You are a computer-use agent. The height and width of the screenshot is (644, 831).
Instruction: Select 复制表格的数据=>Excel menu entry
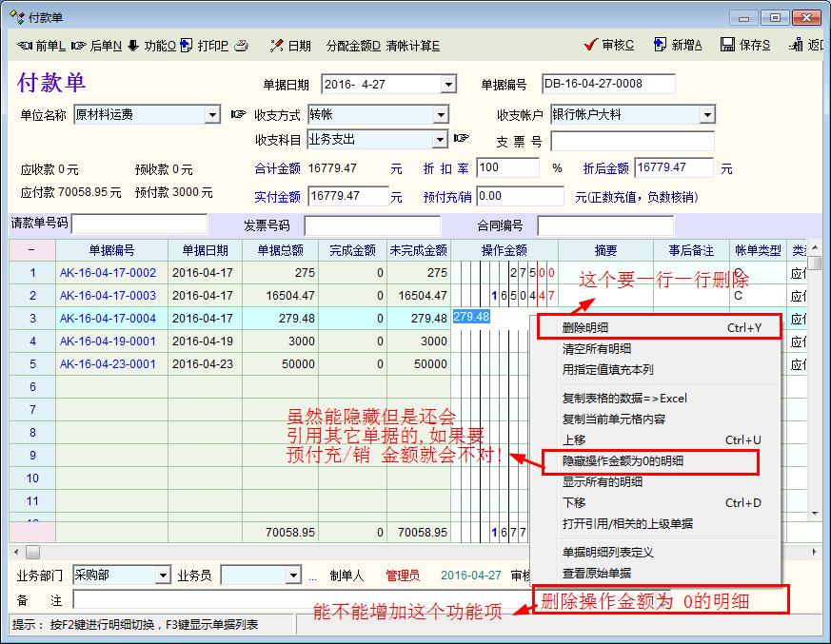pyautogui.click(x=624, y=398)
